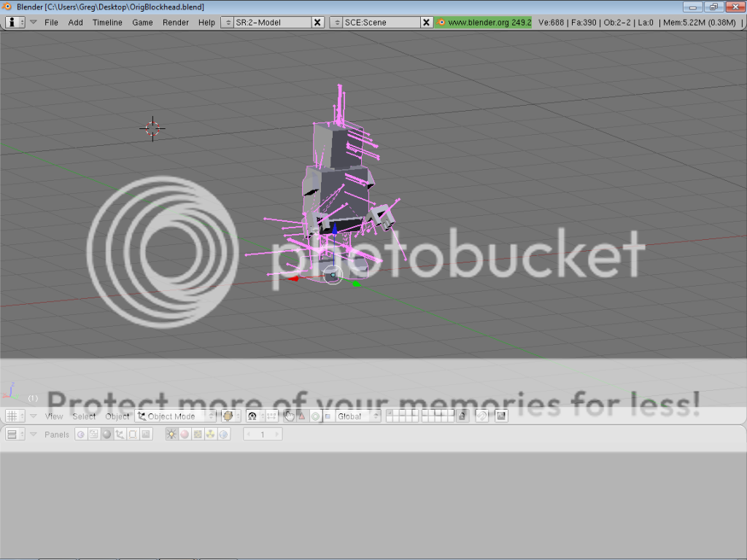
Task: Delete current scene with X next to SCE:Scene
Action: (x=426, y=23)
